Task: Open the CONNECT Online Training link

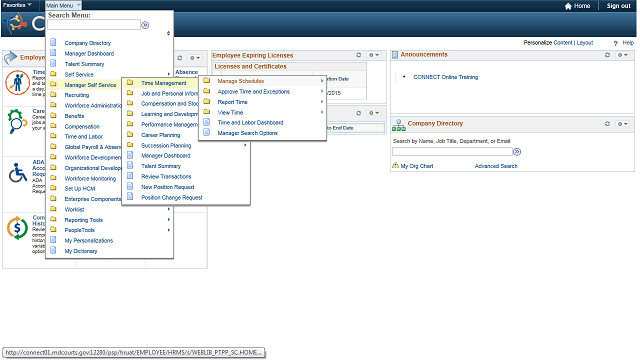Action: 445,77
